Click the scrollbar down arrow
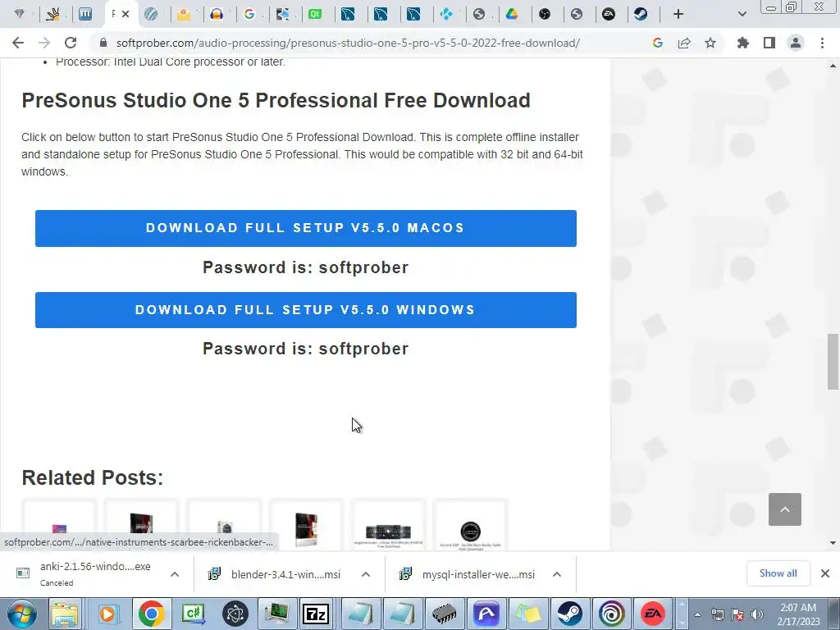This screenshot has height=630, width=840. coord(833,543)
